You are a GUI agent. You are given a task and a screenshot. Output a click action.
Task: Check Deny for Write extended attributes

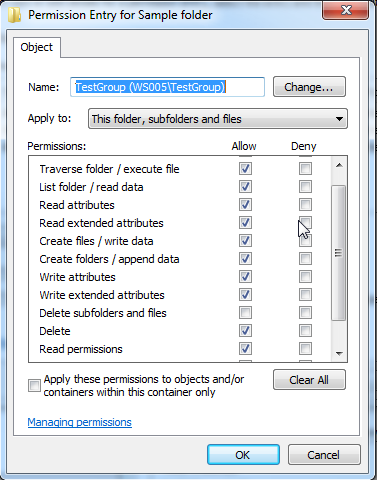tap(305, 295)
